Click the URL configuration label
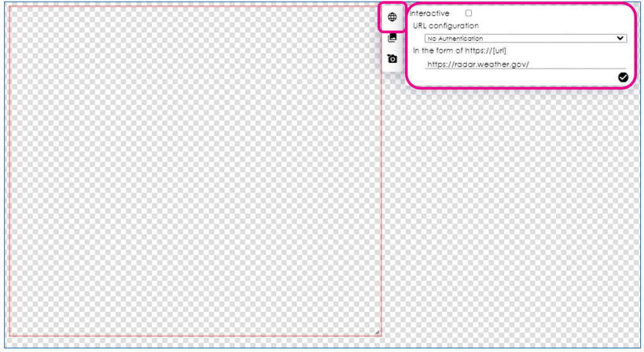644x352 pixels. coord(445,26)
